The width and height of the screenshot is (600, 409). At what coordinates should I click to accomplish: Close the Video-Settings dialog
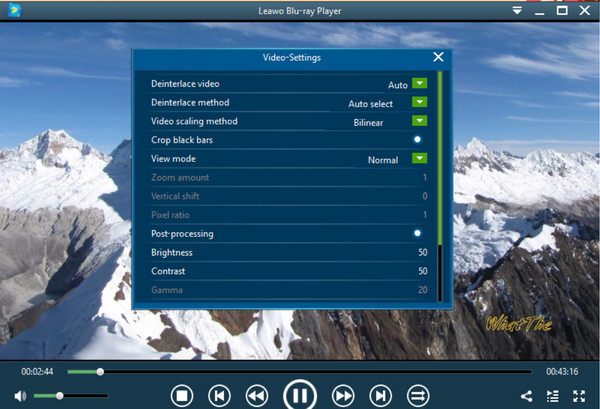click(438, 58)
